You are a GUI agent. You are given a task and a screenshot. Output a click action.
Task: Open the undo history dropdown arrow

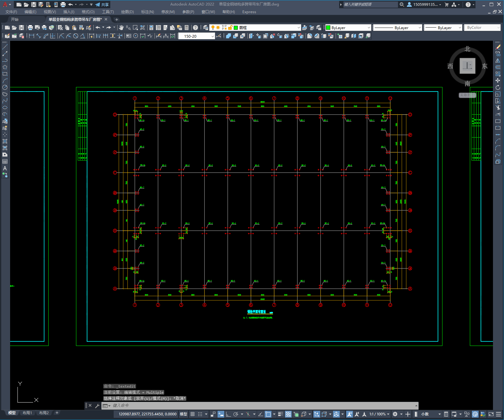click(x=103, y=28)
